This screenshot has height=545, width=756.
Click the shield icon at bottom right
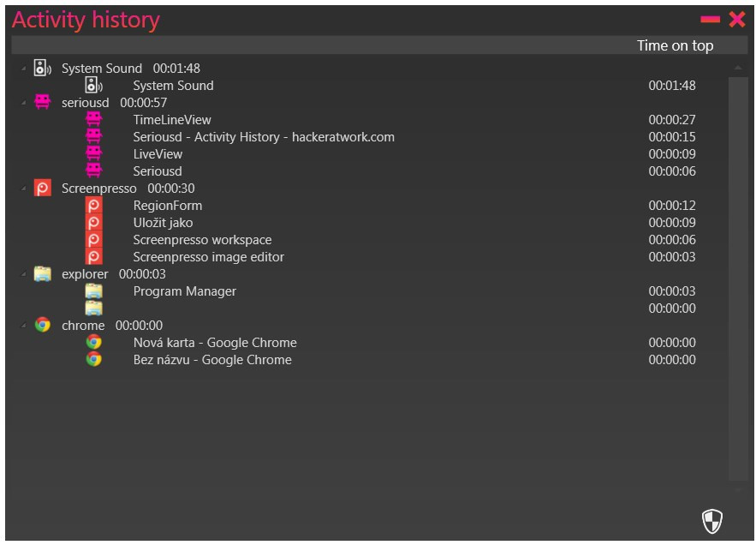[x=712, y=521]
